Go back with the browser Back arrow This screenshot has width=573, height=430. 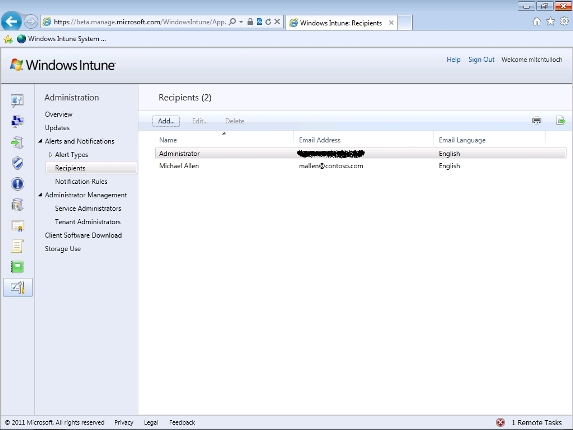[x=11, y=22]
